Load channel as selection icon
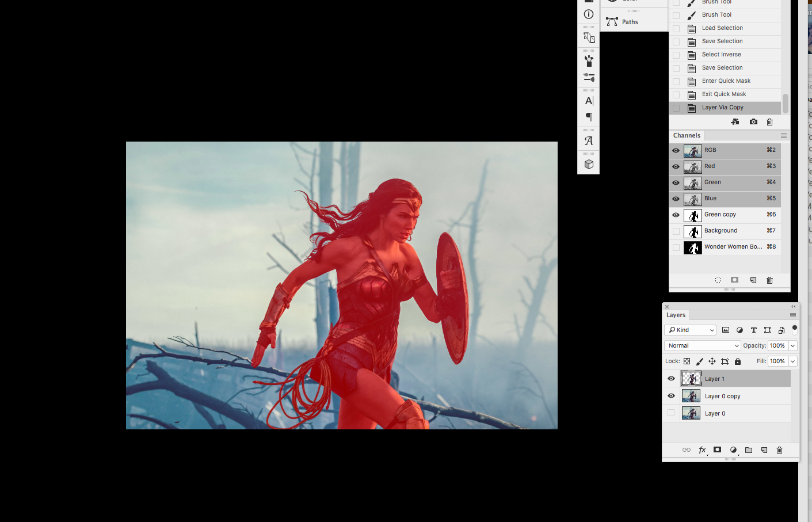 pos(718,280)
